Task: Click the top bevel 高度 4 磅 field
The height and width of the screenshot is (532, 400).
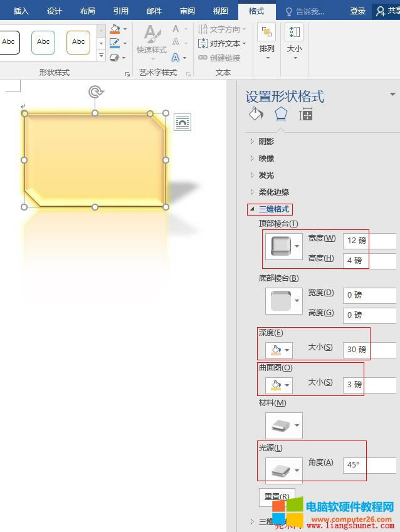Action: tap(370, 261)
